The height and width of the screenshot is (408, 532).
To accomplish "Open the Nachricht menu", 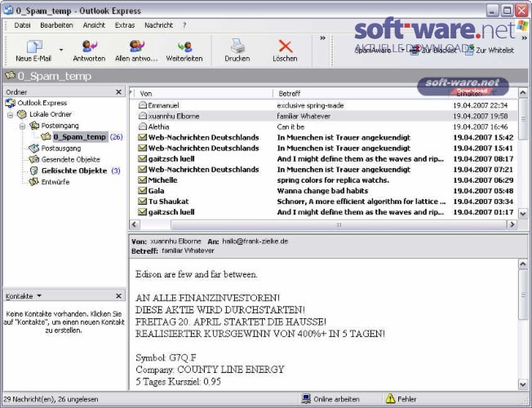I will [159, 25].
